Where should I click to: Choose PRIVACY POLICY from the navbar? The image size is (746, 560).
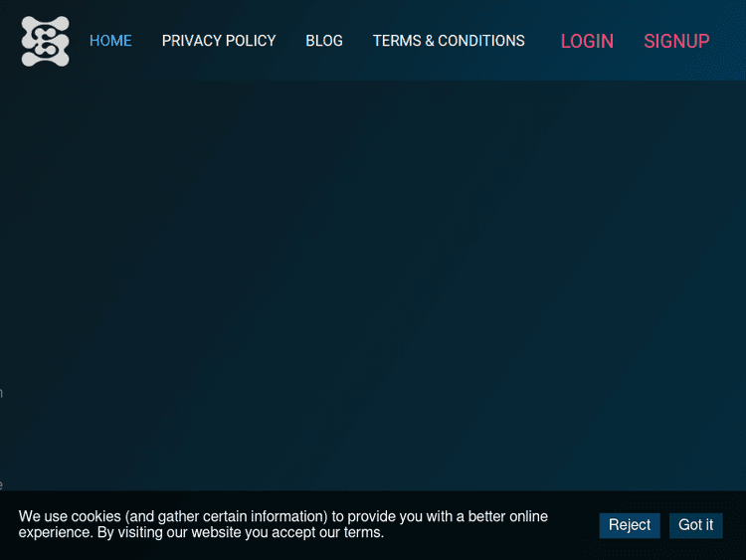pos(219,41)
